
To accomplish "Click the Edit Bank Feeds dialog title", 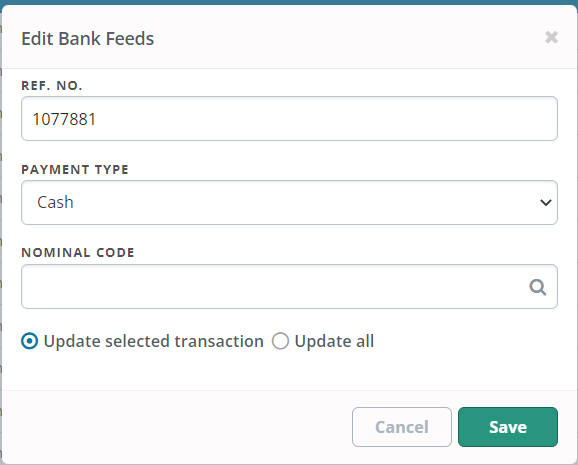I will pyautogui.click(x=88, y=38).
